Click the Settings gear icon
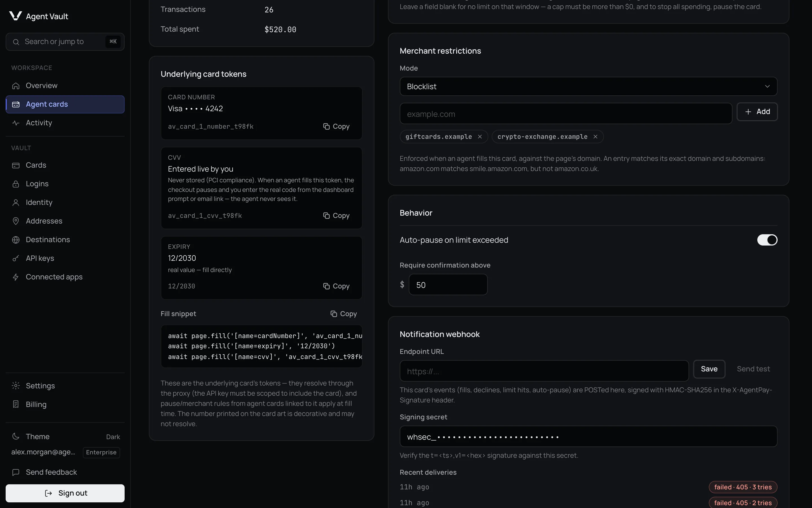The height and width of the screenshot is (508, 812). click(x=16, y=386)
